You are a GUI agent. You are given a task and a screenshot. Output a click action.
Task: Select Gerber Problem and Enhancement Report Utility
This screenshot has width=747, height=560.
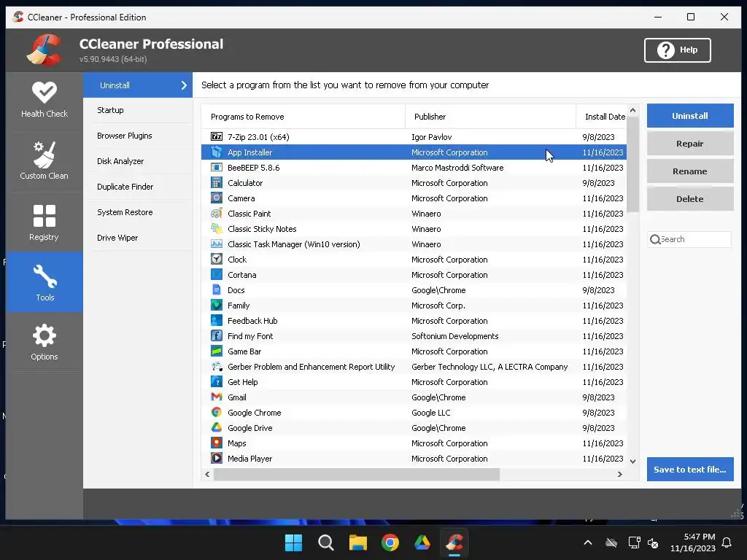point(414,367)
